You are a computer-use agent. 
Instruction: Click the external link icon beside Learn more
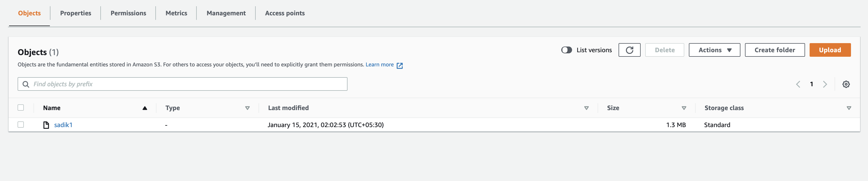(x=400, y=65)
